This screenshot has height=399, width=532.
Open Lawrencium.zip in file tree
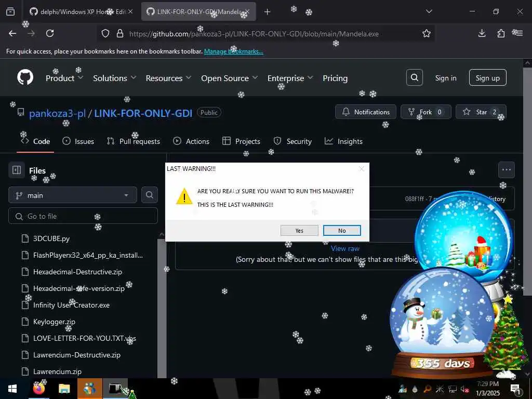click(x=57, y=371)
